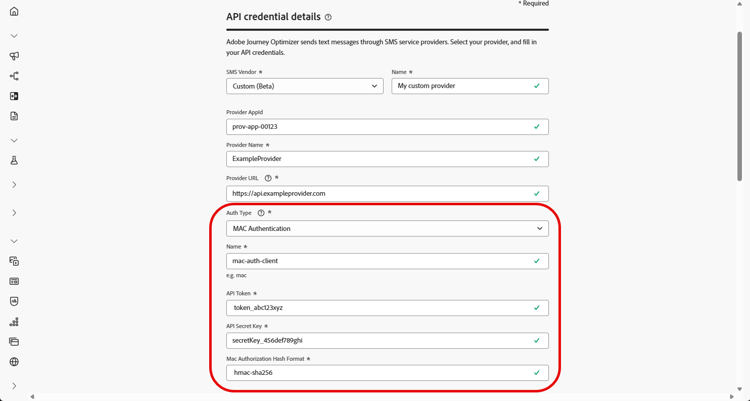Click the globe icon in sidebar

pyautogui.click(x=14, y=362)
